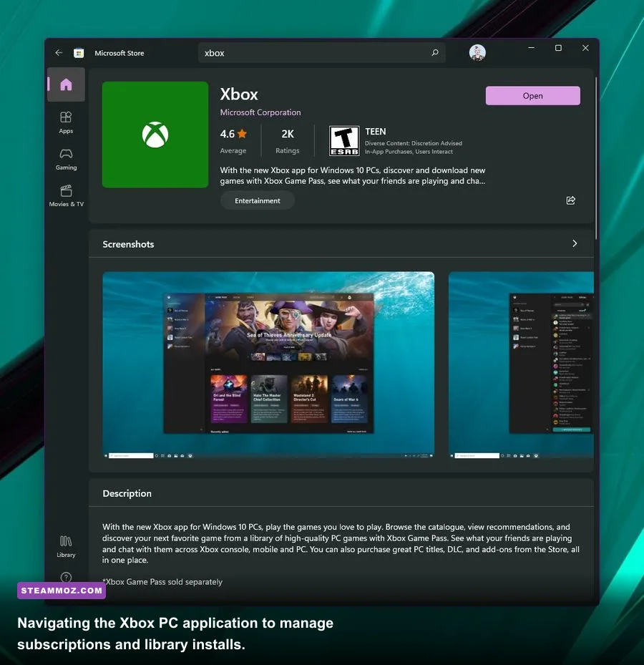Click into the search box containing xbox

click(321, 53)
